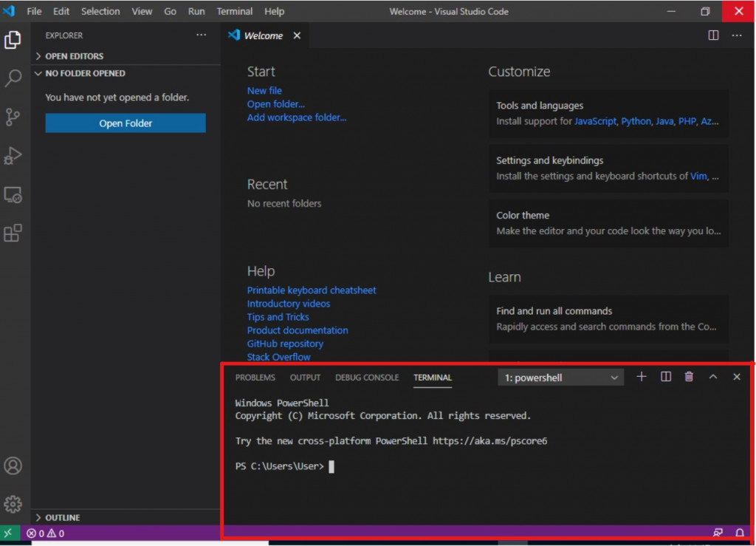This screenshot has width=756, height=546.
Task: Switch to the Debug Console tab
Action: (x=367, y=378)
